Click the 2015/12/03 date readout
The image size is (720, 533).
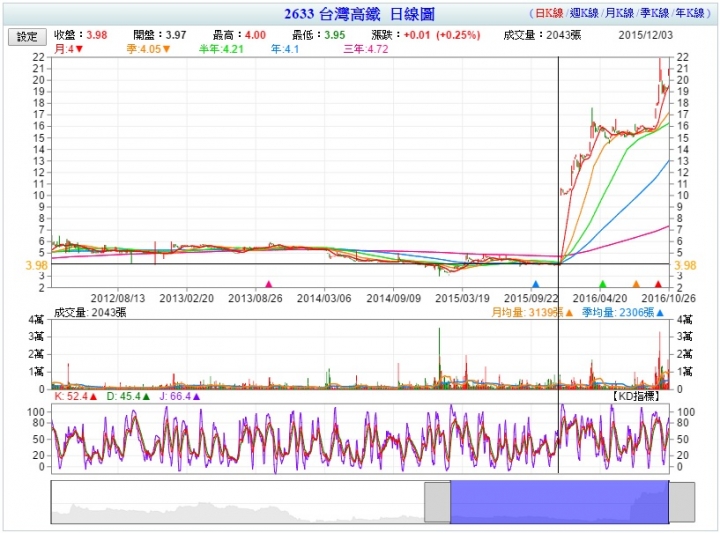(x=645, y=35)
